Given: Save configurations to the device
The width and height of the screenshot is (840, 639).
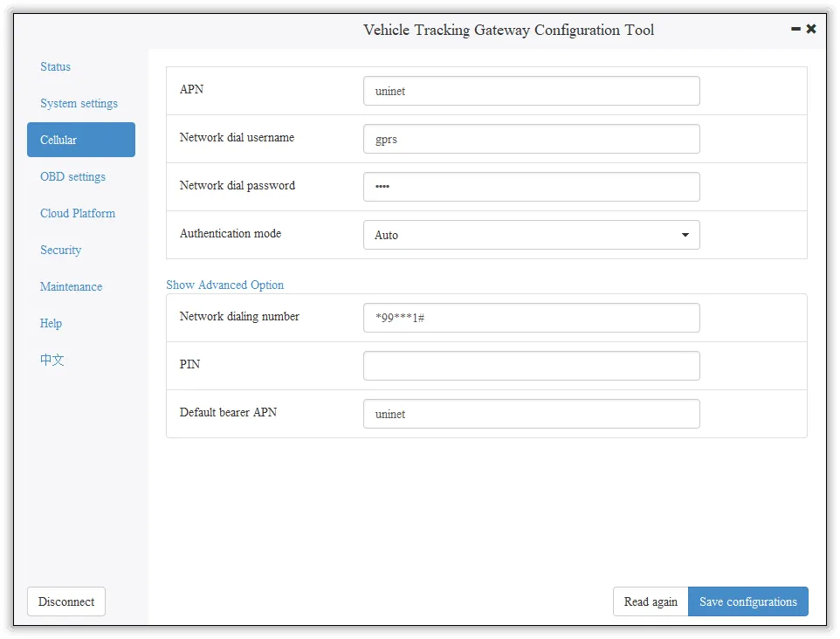Looking at the screenshot, I should pyautogui.click(x=748, y=601).
